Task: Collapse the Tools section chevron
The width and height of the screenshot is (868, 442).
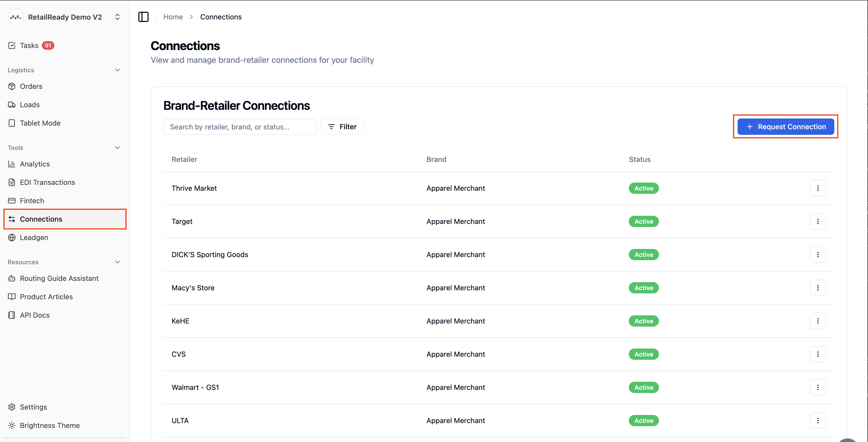Action: tap(117, 148)
